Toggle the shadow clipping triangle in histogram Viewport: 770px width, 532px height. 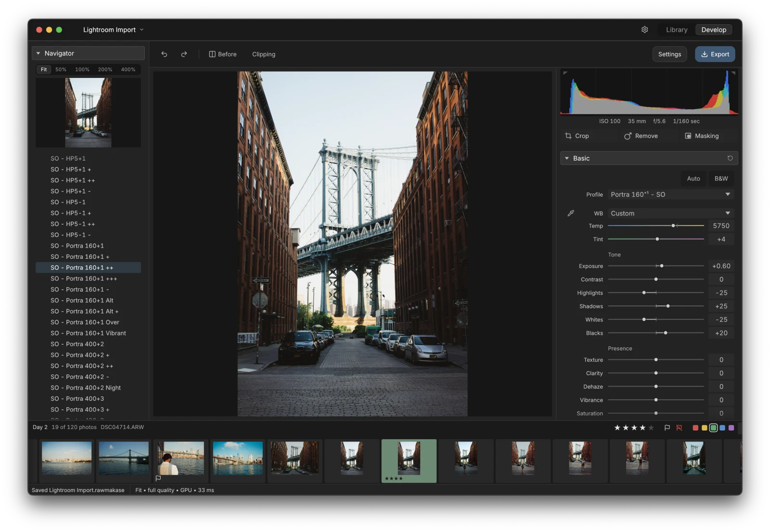pyautogui.click(x=565, y=73)
